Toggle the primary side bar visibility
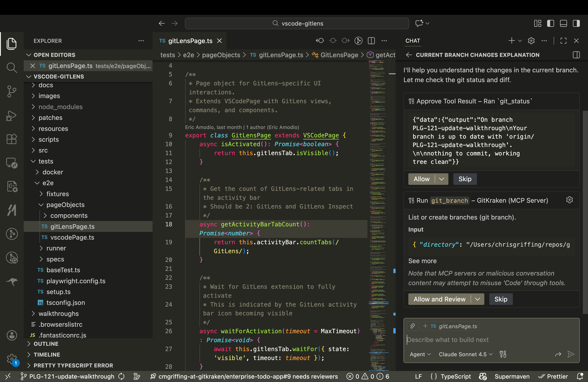This screenshot has width=588, height=382. [551, 23]
